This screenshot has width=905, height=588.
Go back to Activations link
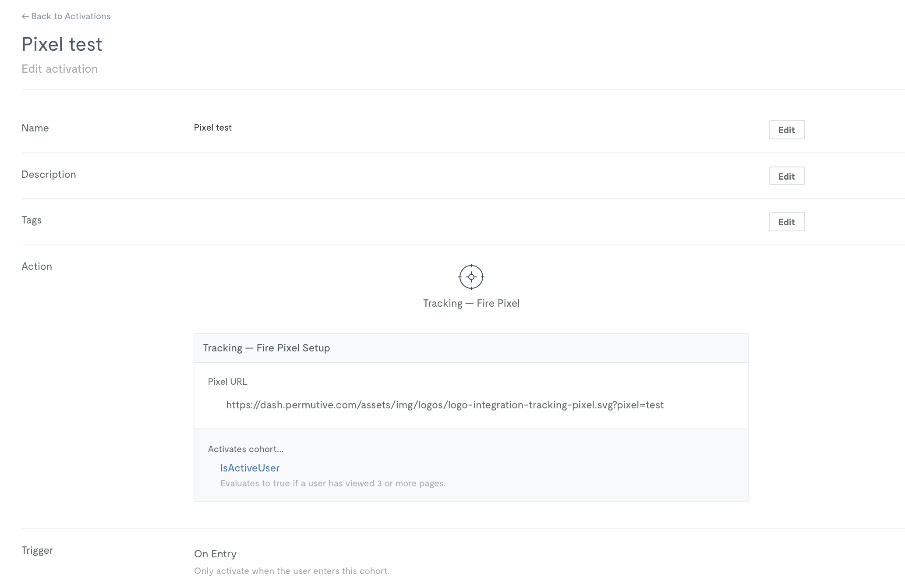pyautogui.click(x=66, y=16)
